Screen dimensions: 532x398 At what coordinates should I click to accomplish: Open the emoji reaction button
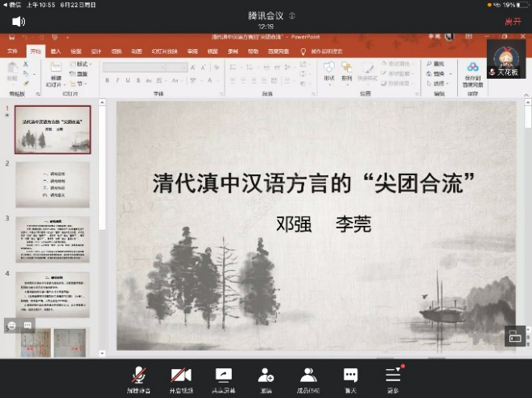(11, 326)
